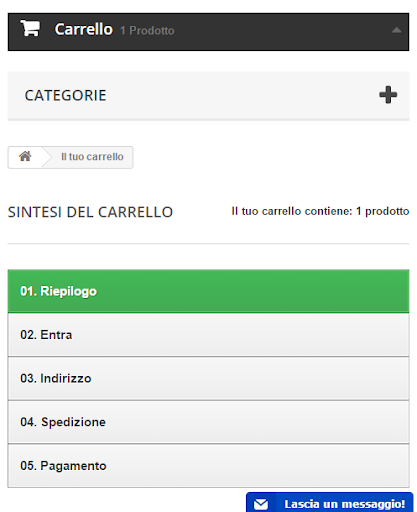Click the 1 Prodotto cart count

coord(147,31)
